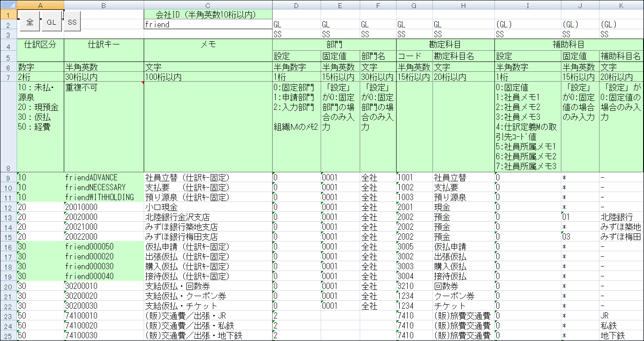This screenshot has width=644, height=341.
Task: Click the select-all corner of the sheet
Action: click(x=9, y=5)
